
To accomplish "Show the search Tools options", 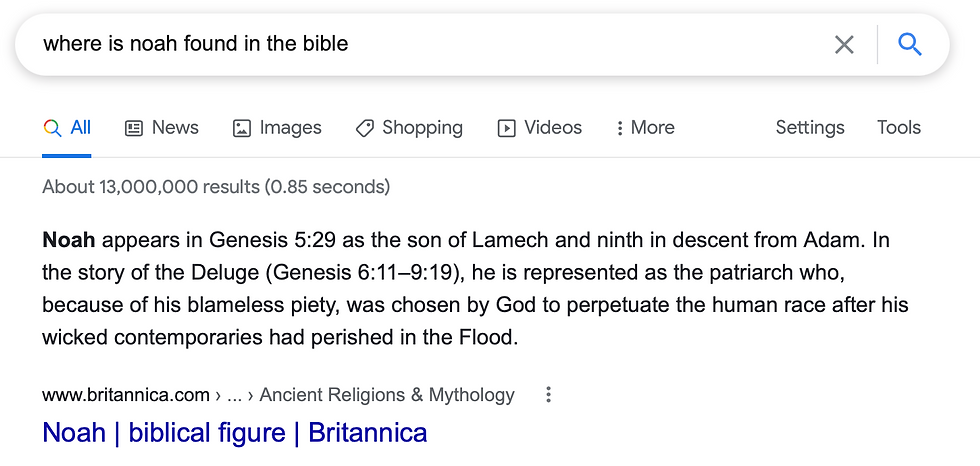I will tap(899, 128).
